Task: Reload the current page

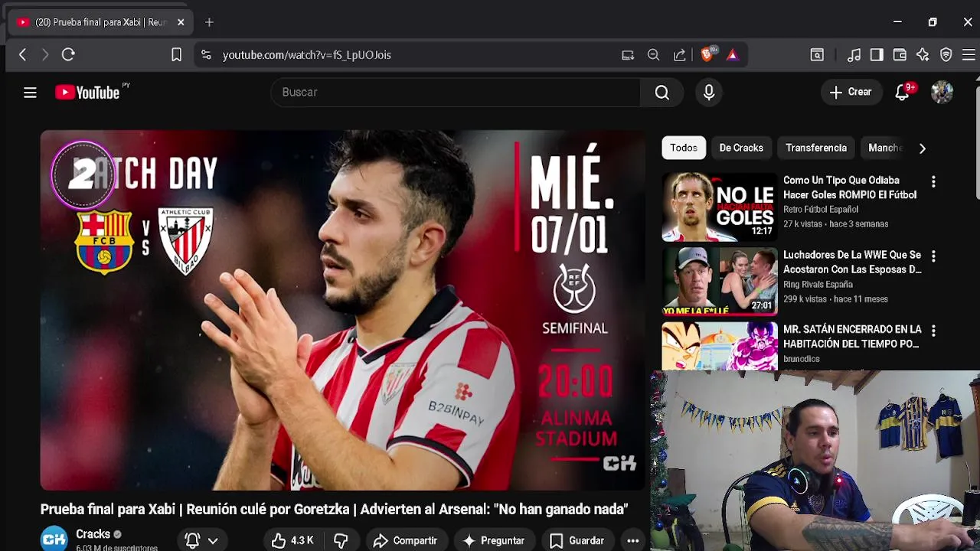Action: (68, 54)
